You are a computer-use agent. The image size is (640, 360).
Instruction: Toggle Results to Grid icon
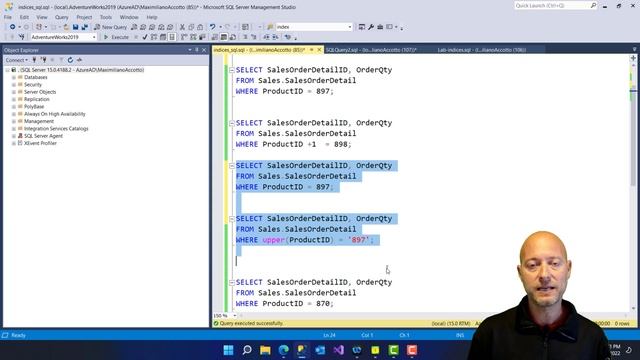pyautogui.click(x=224, y=37)
